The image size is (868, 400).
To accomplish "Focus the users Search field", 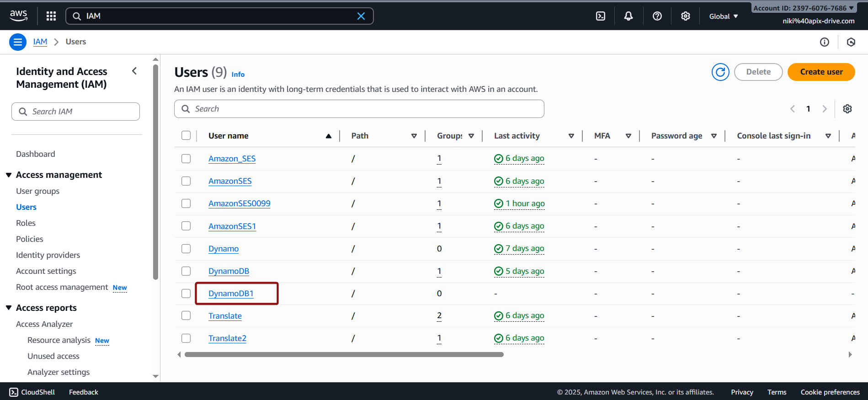I will [359, 109].
